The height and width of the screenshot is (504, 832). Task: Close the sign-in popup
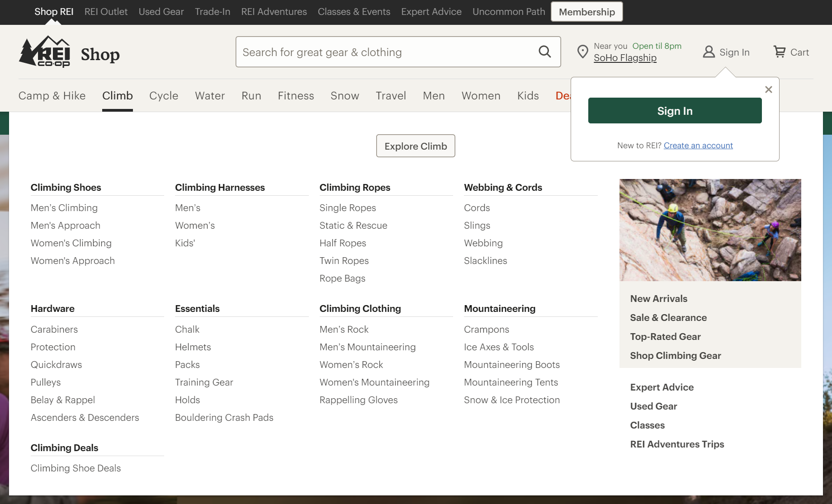click(x=768, y=89)
